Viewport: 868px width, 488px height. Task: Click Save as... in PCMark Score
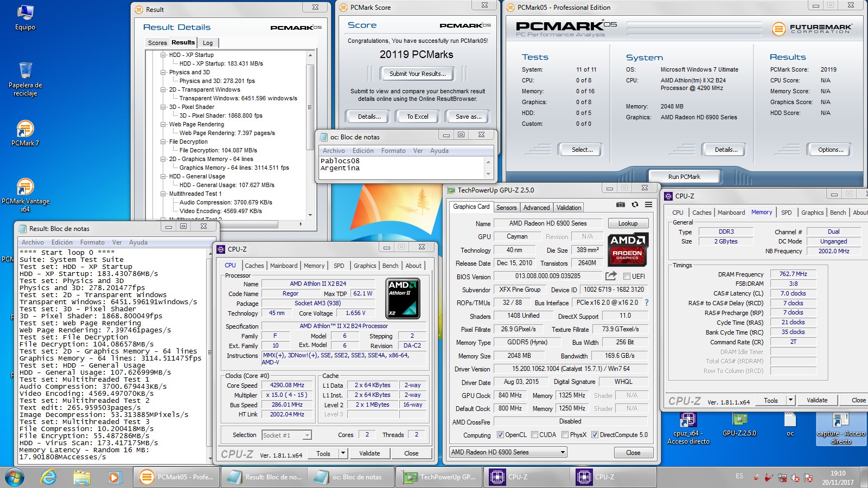coord(468,117)
